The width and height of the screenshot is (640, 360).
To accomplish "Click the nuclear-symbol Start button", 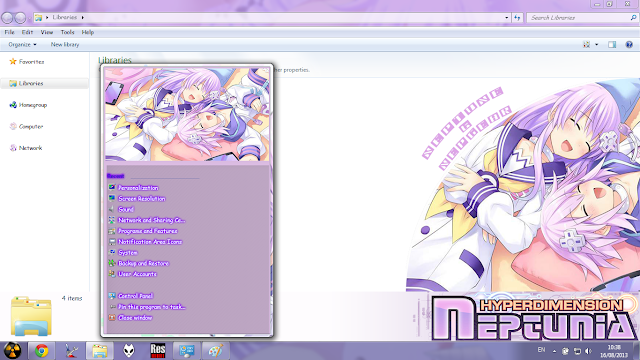I will pos(12,351).
